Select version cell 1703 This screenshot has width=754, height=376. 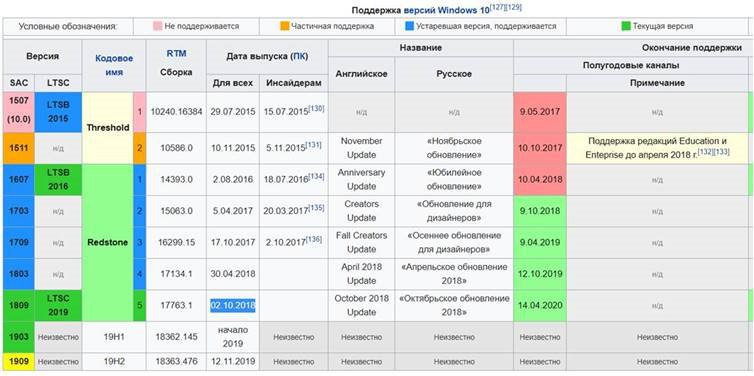[19, 211]
